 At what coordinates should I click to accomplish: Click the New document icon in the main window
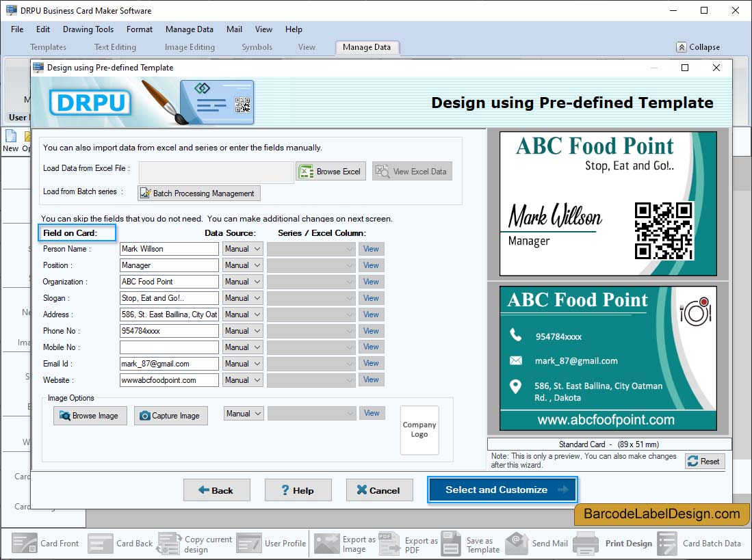(10, 136)
